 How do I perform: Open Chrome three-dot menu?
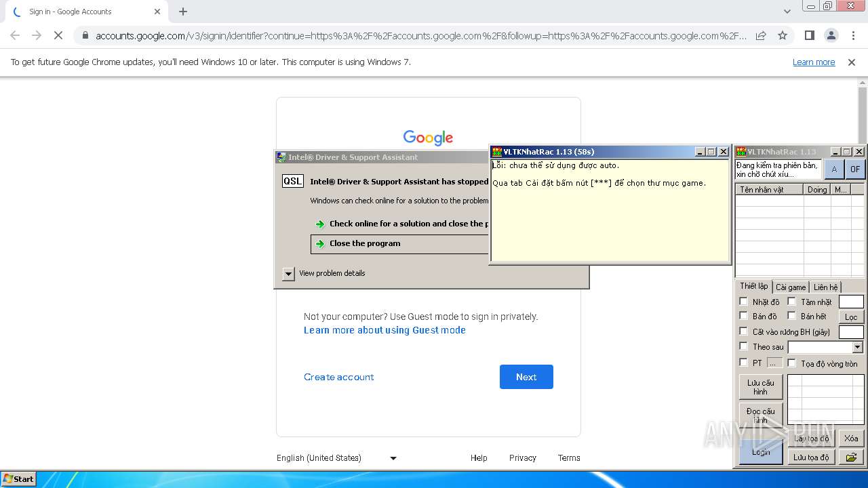[852, 35]
